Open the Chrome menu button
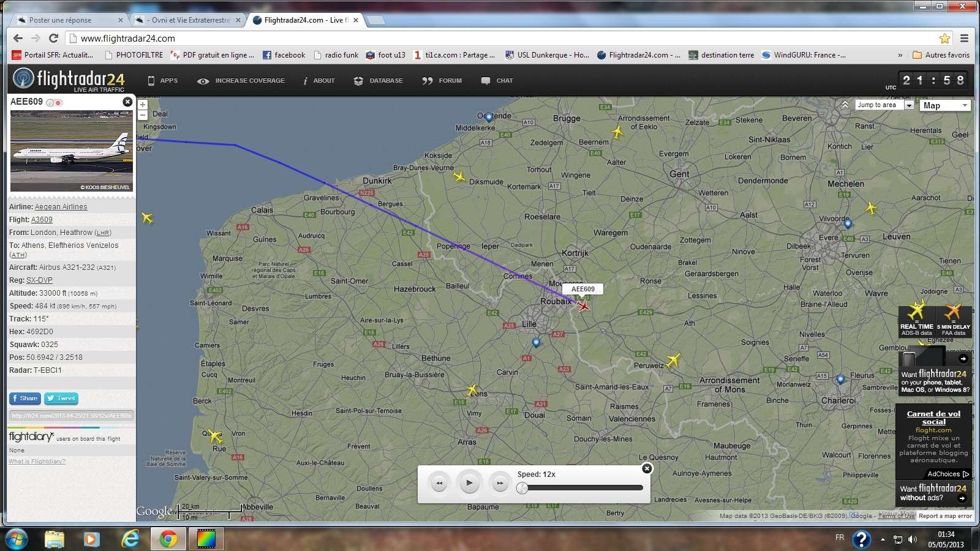The image size is (980, 551). [x=964, y=38]
